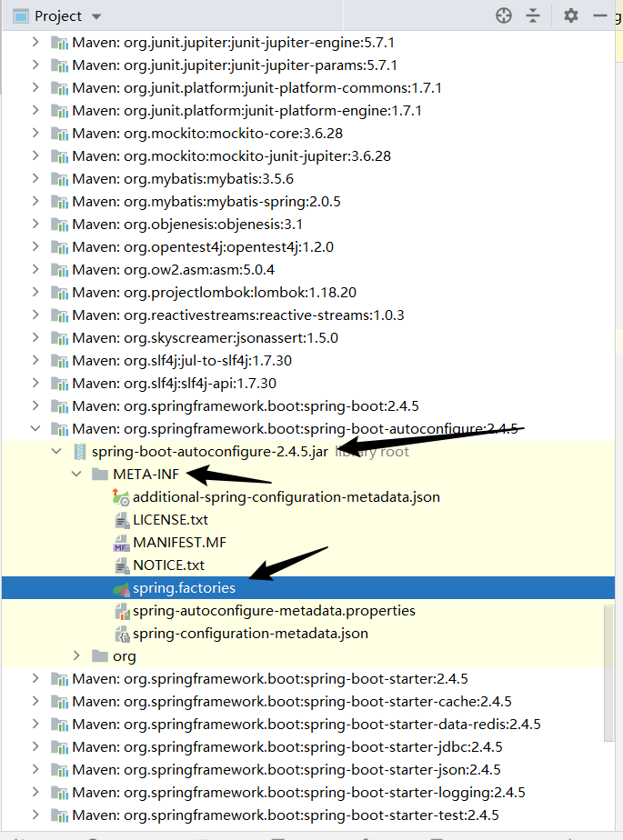This screenshot has width=623, height=840.
Task: Click the additional-spring-configuration-metadata.json file icon
Action: pos(121,497)
